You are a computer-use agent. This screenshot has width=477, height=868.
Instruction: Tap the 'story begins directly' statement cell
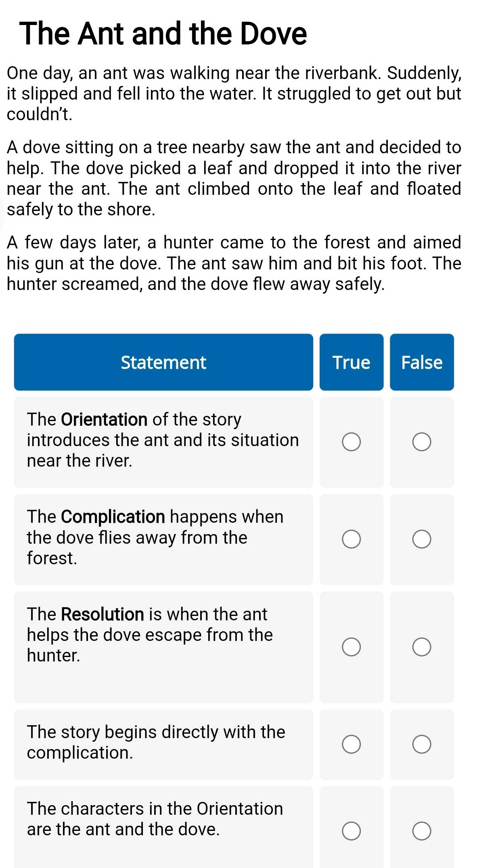[163, 744]
